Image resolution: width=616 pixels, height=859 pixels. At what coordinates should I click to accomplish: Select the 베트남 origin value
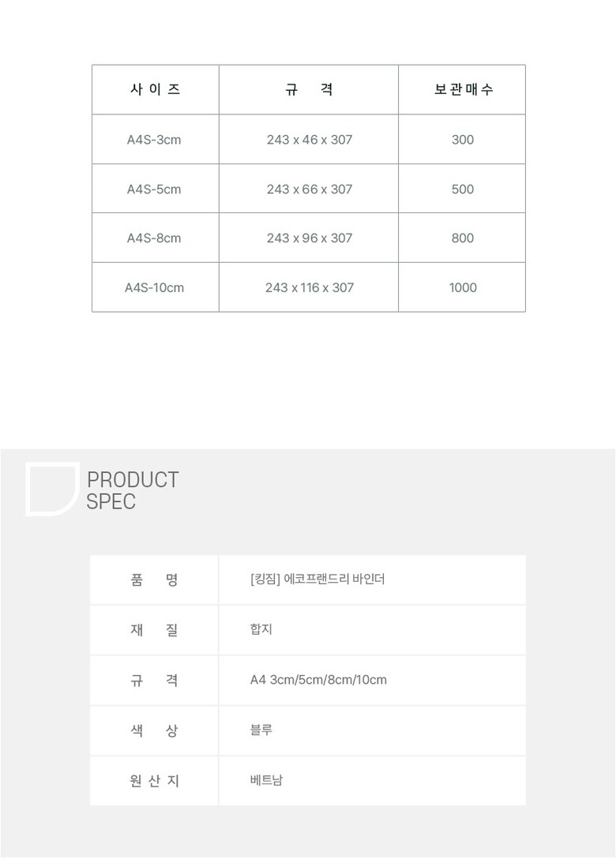pyautogui.click(x=266, y=781)
